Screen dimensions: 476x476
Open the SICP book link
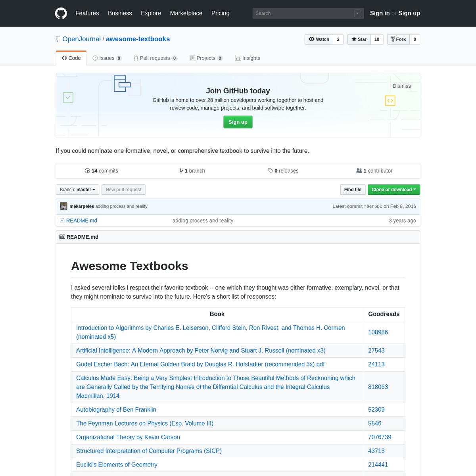click(x=149, y=451)
